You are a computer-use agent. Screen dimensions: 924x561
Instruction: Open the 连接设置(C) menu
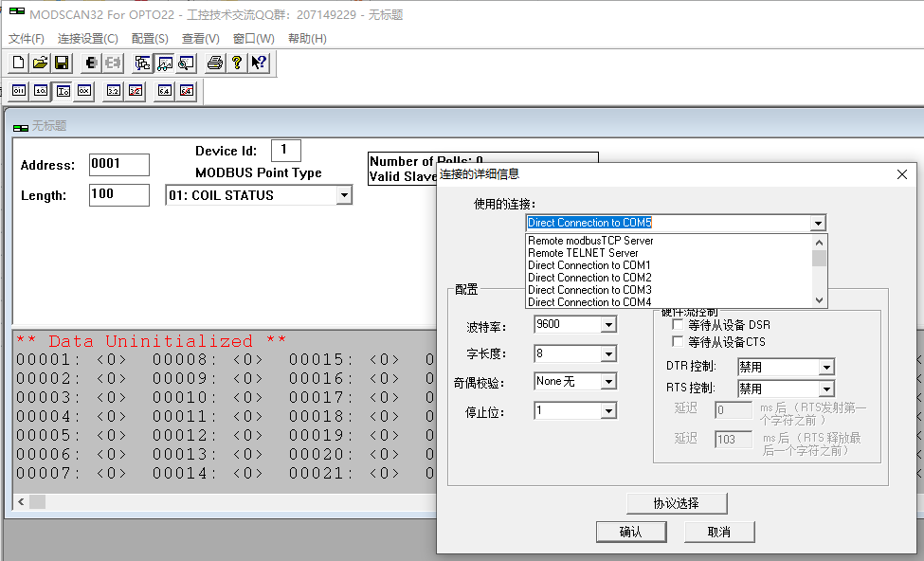tap(88, 39)
